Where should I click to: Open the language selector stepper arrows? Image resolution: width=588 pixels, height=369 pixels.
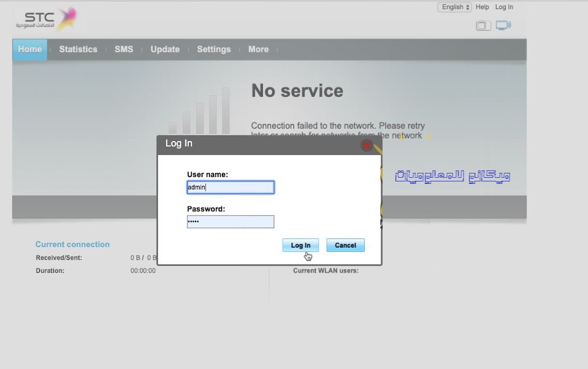pos(467,7)
